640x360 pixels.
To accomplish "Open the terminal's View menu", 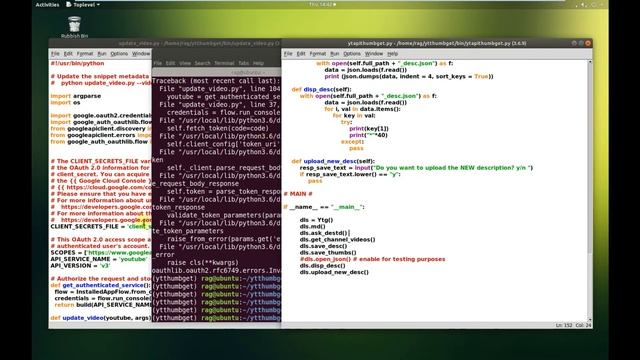I will [185, 63].
